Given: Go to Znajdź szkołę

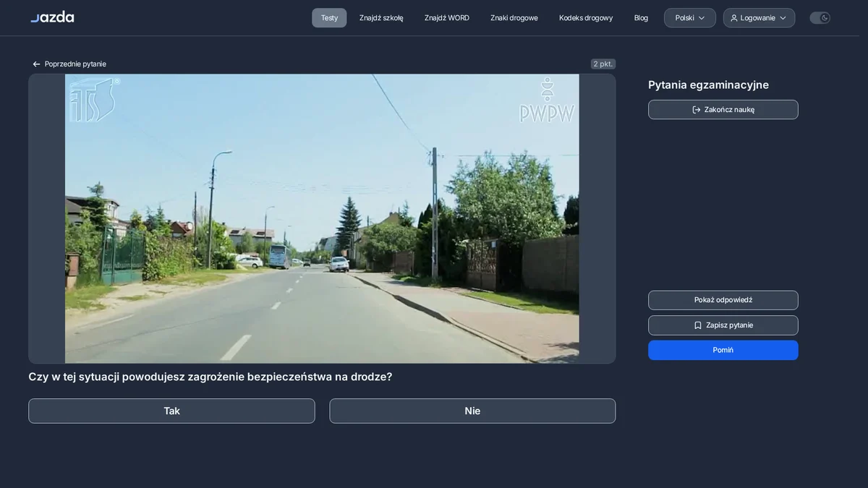Looking at the screenshot, I should click(x=381, y=18).
